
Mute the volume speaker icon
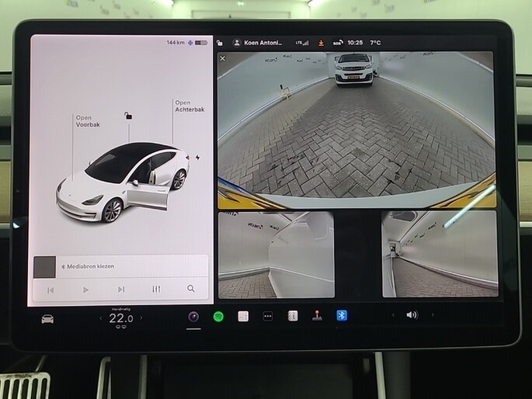pyautogui.click(x=411, y=314)
